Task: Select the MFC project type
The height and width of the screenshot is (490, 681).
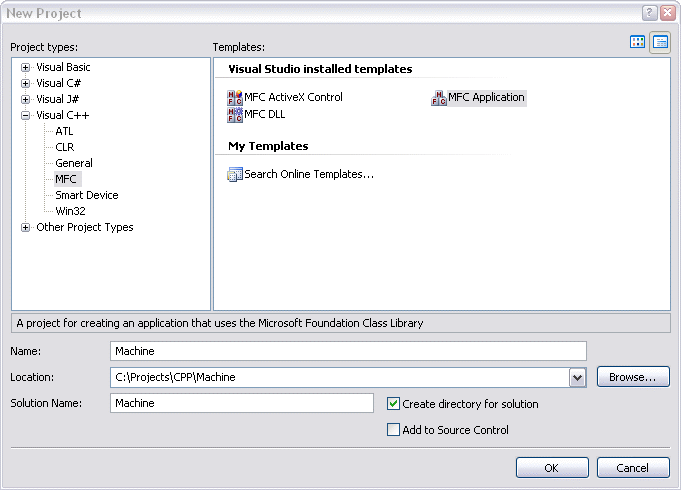Action: tap(66, 179)
